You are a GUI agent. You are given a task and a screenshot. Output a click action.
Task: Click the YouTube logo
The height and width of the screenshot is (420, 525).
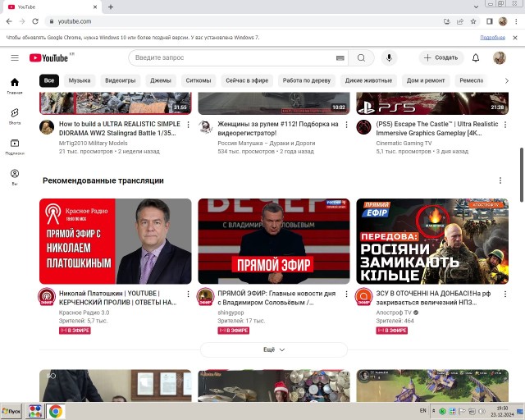tap(49, 58)
